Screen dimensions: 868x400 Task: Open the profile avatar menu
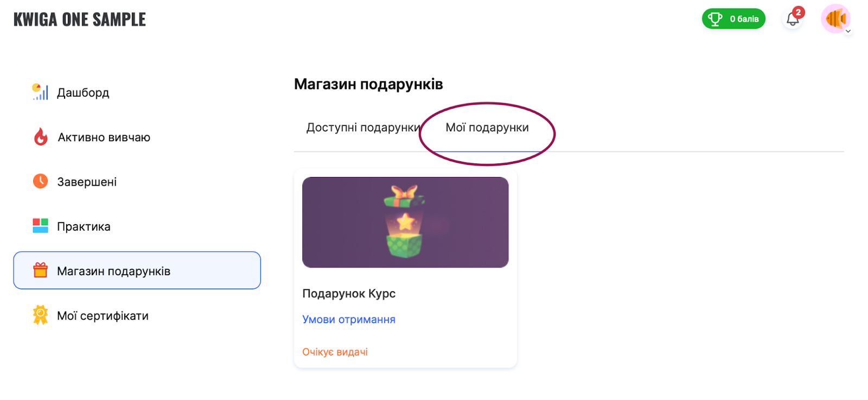(835, 19)
